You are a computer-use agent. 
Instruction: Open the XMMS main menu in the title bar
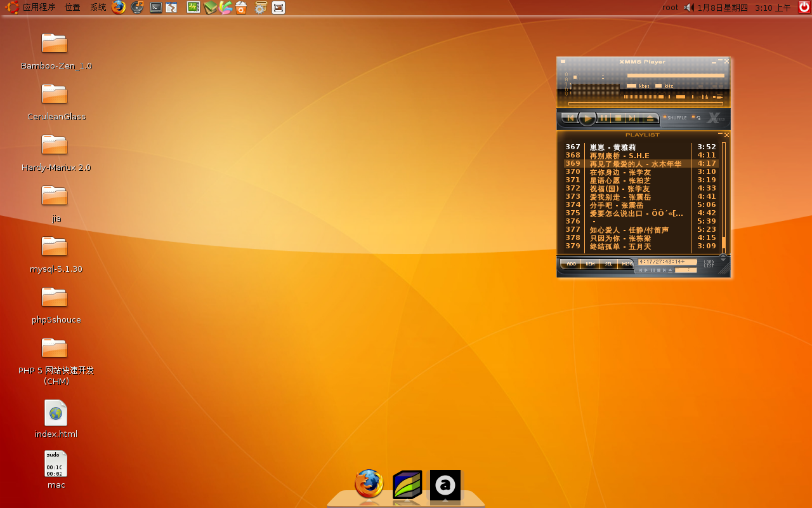563,62
